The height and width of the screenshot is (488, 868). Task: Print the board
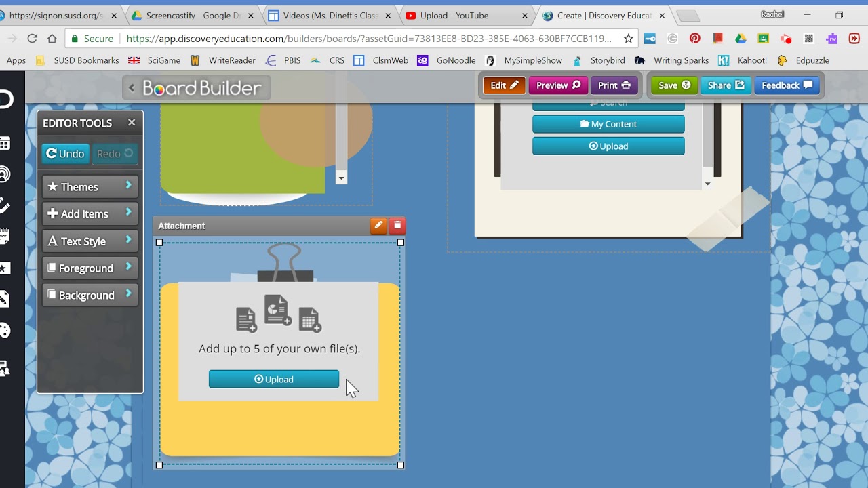614,85
